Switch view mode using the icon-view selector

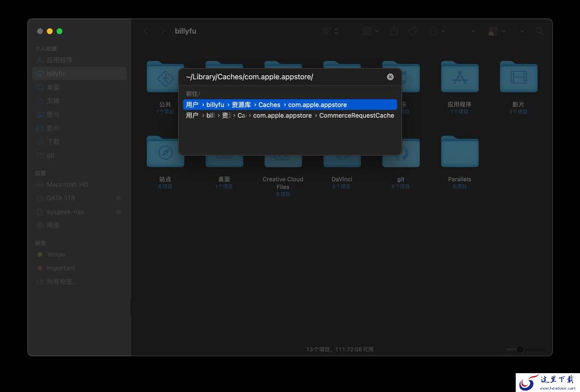coord(331,31)
